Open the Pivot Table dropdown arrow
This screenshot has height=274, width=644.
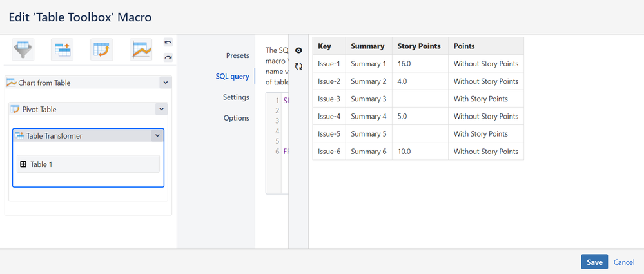[161, 110]
